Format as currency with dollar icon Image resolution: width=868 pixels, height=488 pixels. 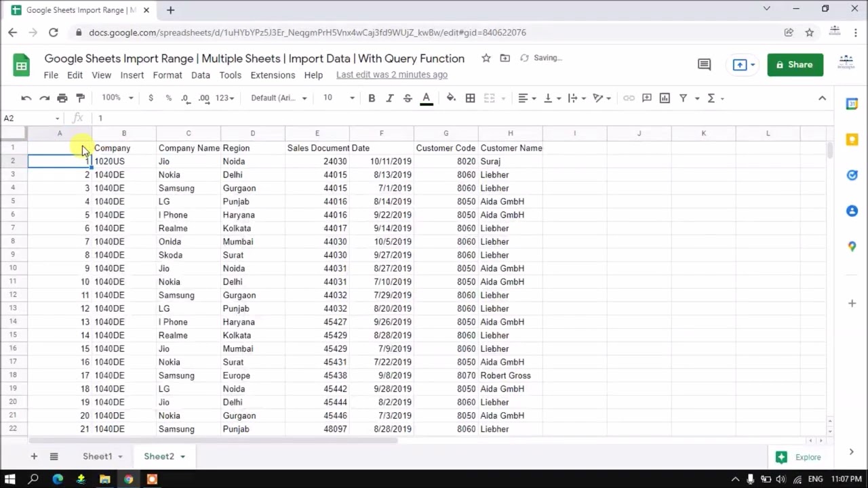pyautogui.click(x=151, y=98)
